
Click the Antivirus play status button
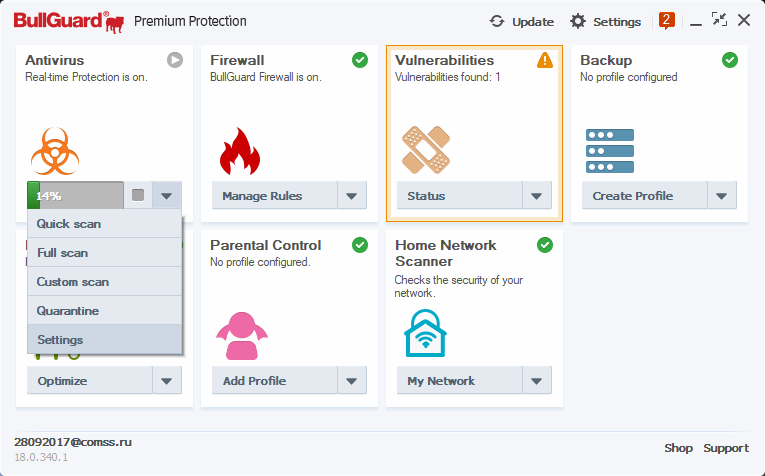click(x=175, y=61)
